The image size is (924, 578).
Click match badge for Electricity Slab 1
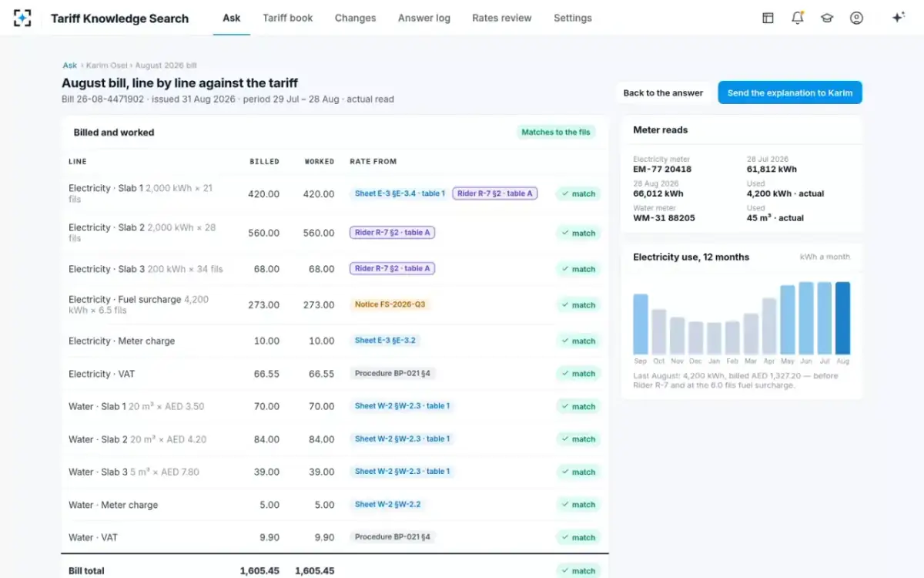point(578,194)
